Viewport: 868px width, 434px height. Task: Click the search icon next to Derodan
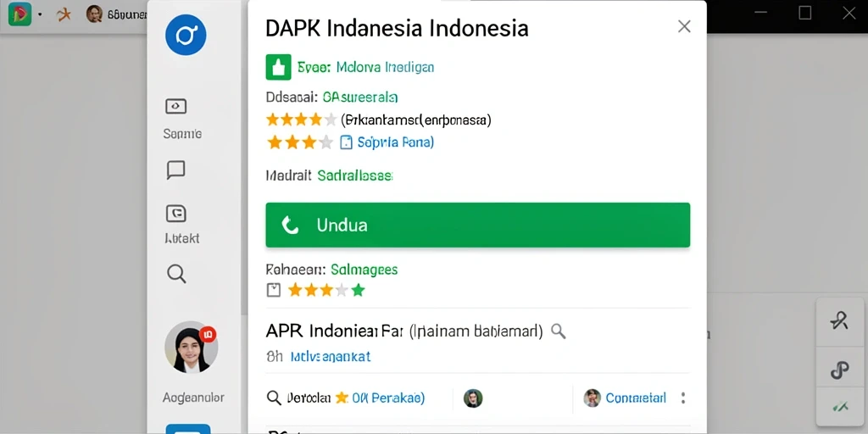(274, 398)
